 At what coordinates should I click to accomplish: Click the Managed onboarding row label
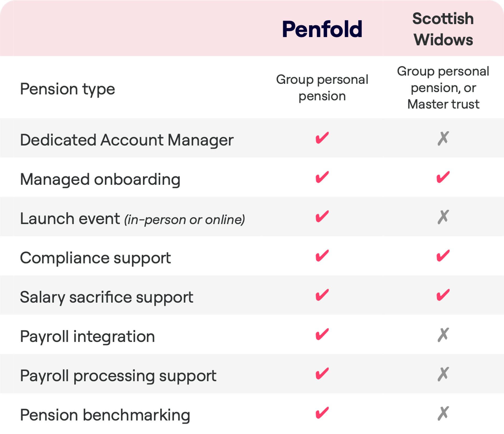click(100, 180)
